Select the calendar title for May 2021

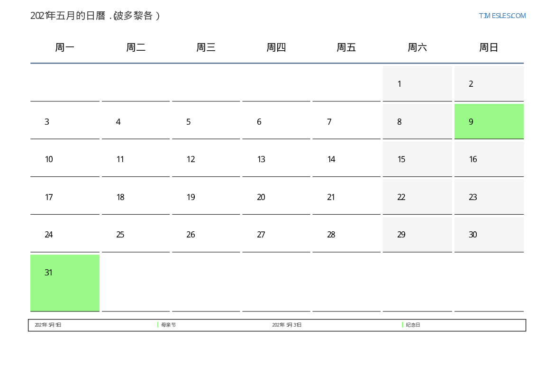pos(95,16)
